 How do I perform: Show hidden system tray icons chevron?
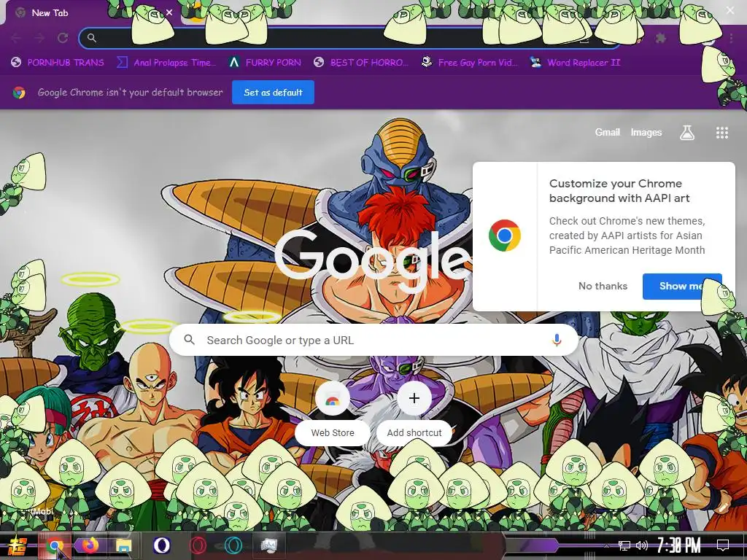[606, 545]
